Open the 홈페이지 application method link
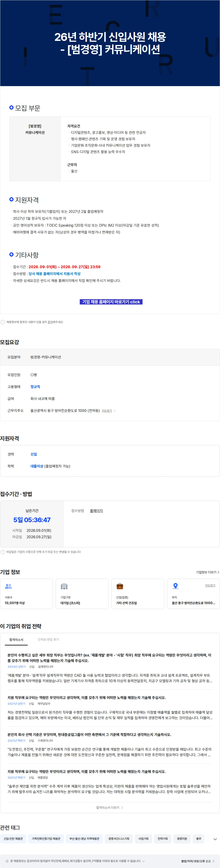The image size is (220, 868). [x=96, y=510]
